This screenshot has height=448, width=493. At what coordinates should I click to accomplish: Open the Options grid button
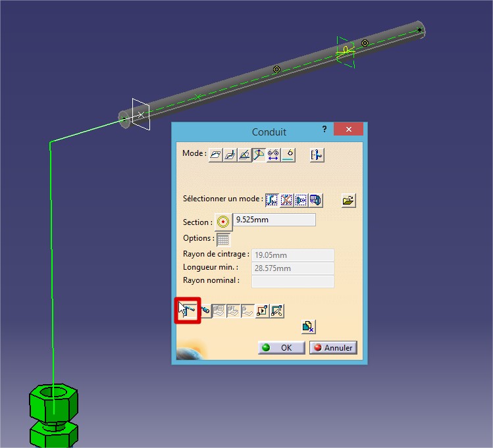tap(223, 239)
